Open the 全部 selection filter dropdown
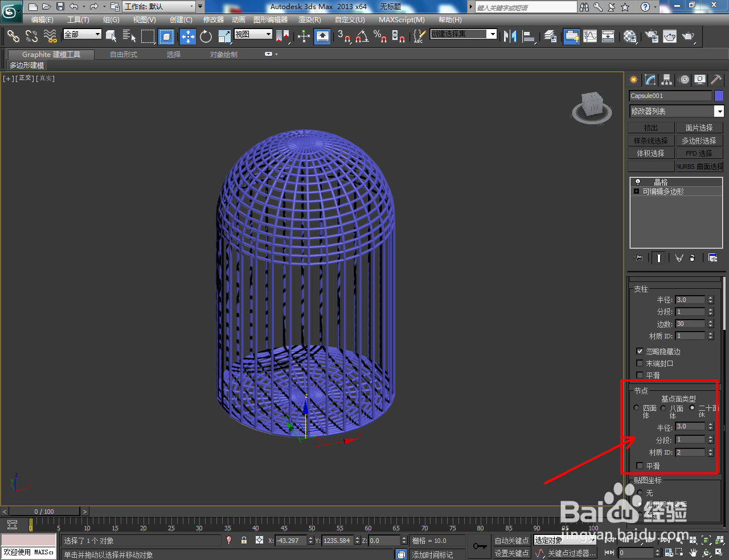Viewport: 729px width, 560px height. pos(98,34)
